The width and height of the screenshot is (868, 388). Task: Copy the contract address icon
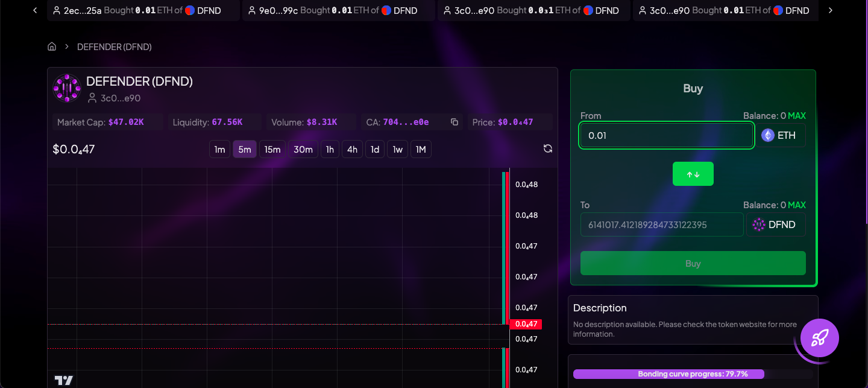(x=454, y=122)
